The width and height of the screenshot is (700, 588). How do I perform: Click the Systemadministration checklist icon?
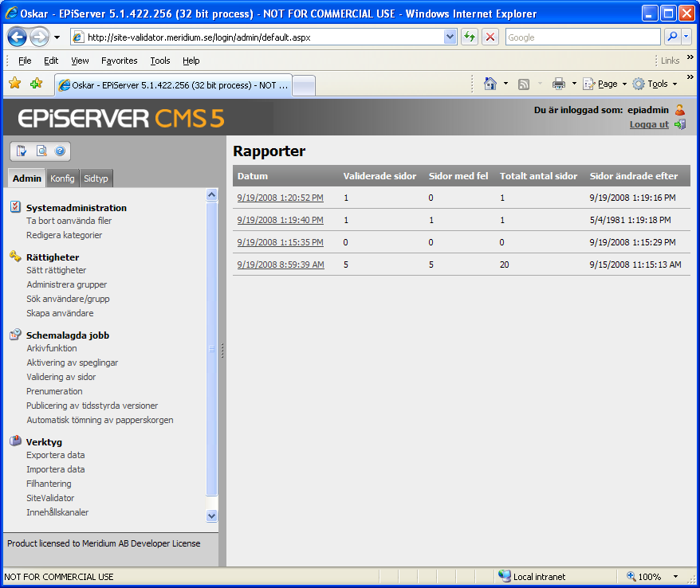[x=15, y=206]
